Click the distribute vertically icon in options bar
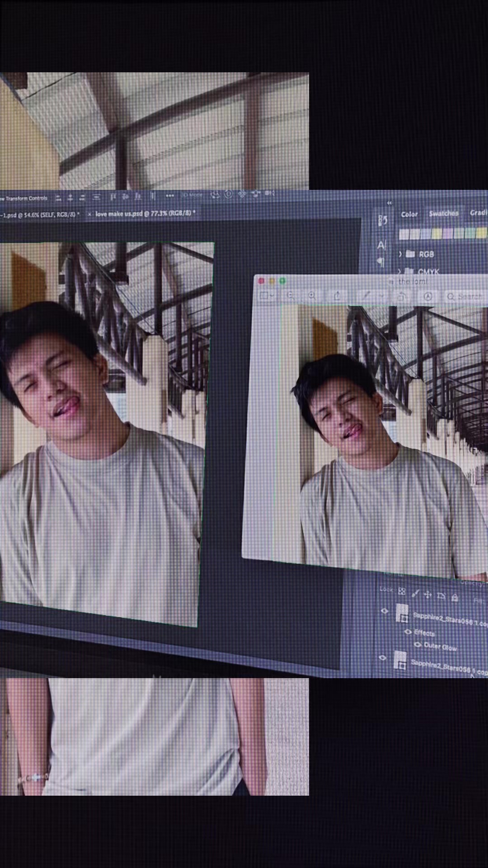488x868 pixels. pos(97,198)
